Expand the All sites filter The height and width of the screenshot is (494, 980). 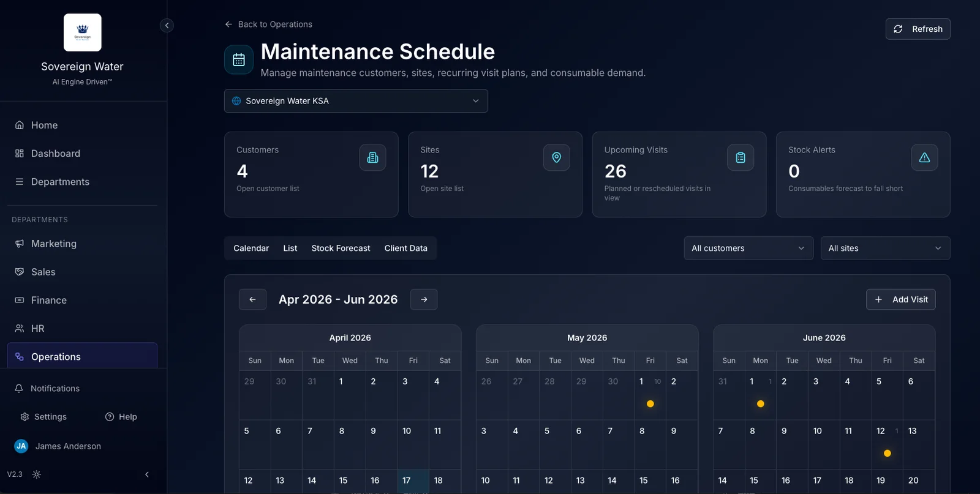click(x=885, y=248)
